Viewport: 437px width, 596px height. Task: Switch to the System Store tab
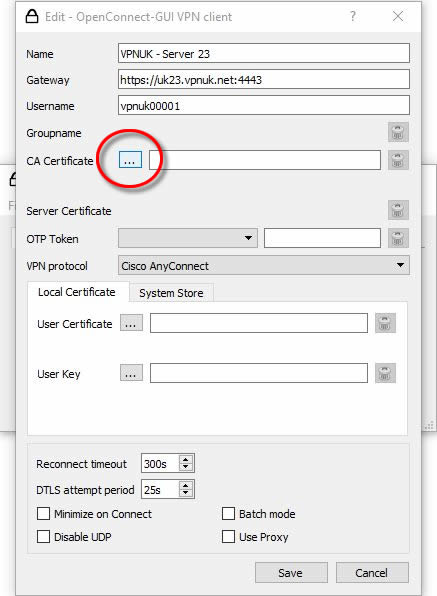tap(171, 293)
